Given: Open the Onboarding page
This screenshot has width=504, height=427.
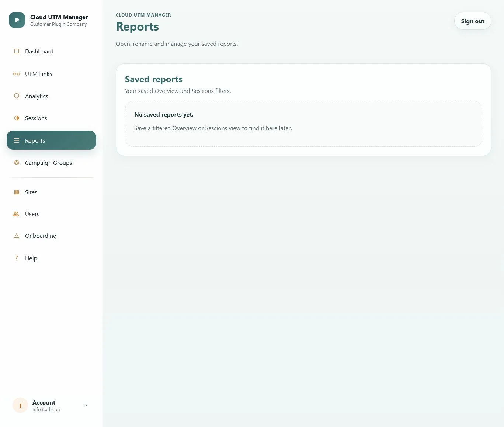Looking at the screenshot, I should point(51,236).
